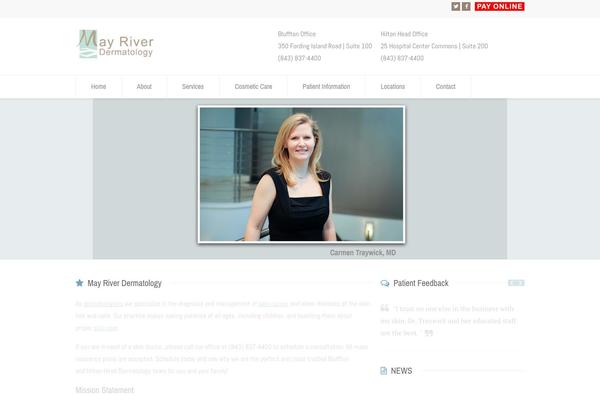The width and height of the screenshot is (600, 400).
Task: Open the Twitter social icon
Action: coord(455,6)
